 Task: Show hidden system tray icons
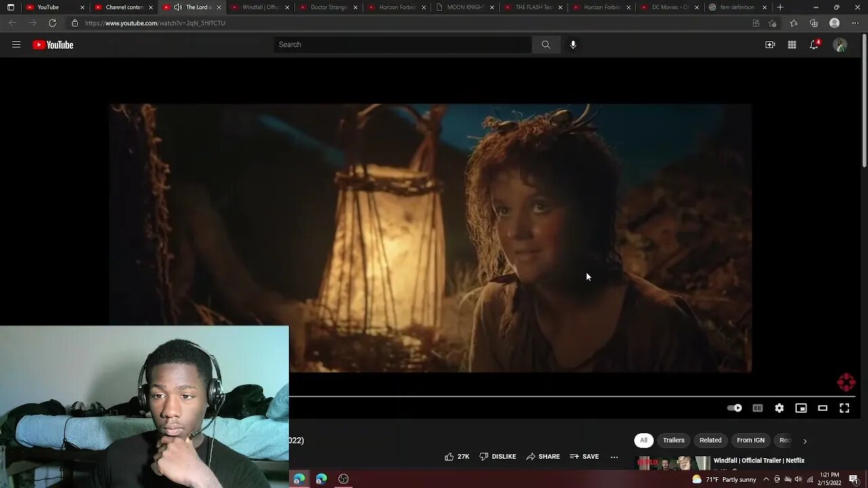pos(766,479)
